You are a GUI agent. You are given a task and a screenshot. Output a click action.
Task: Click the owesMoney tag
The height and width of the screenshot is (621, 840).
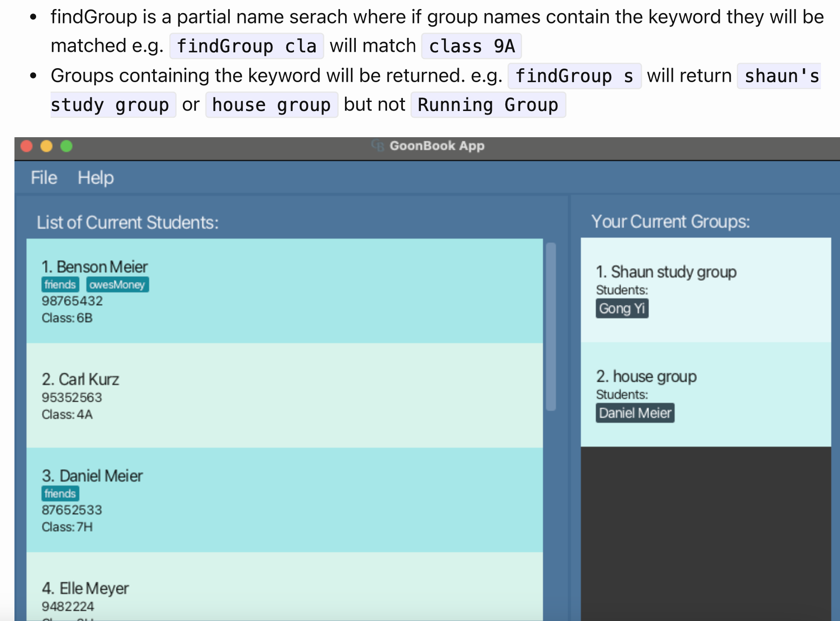click(x=117, y=285)
